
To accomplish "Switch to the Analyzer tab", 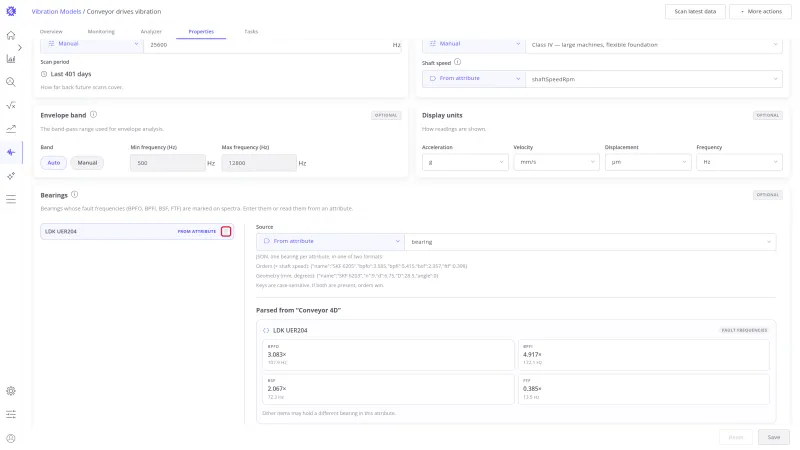I will [151, 32].
